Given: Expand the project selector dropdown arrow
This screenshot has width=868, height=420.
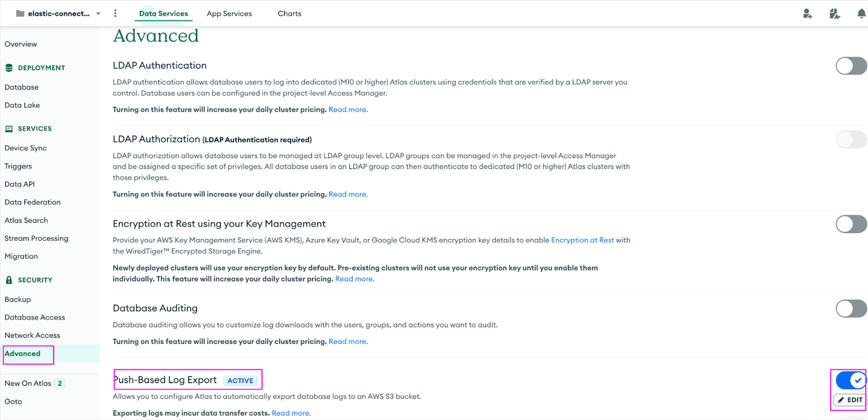Looking at the screenshot, I should pyautogui.click(x=98, y=13).
